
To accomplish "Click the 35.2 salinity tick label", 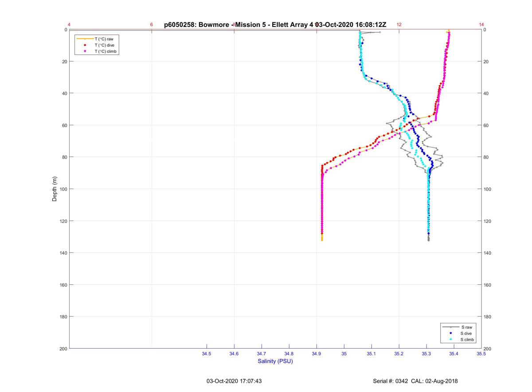I will [x=399, y=354].
